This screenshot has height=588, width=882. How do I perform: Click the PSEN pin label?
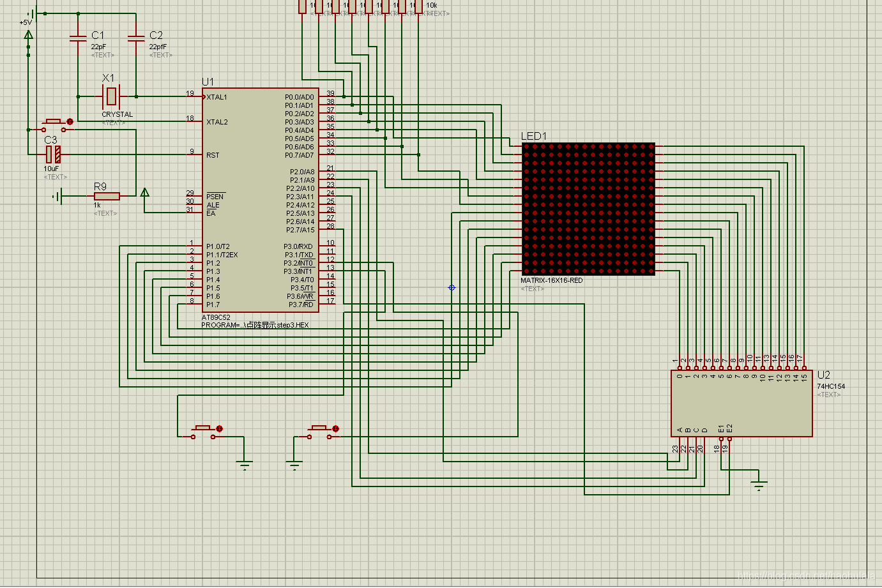tap(215, 197)
